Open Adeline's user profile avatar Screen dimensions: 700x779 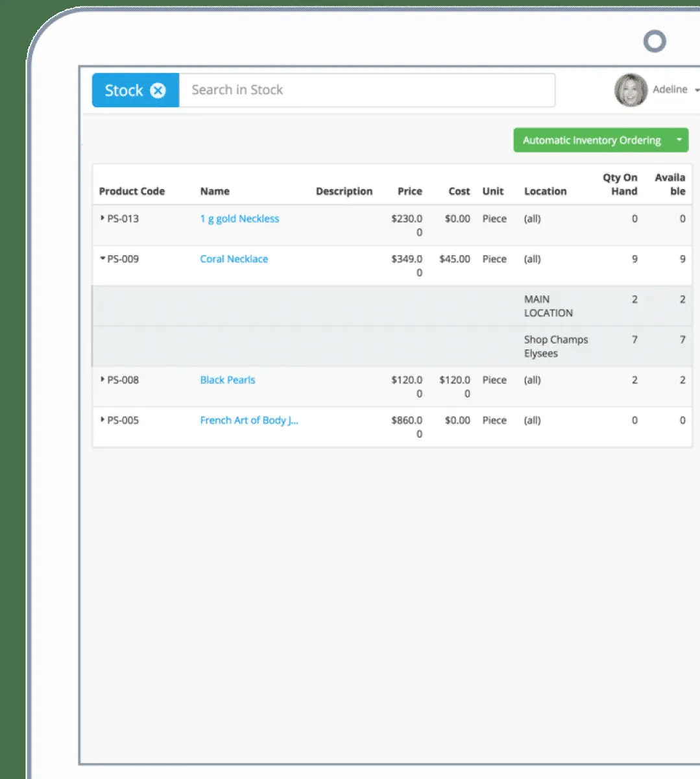(631, 90)
